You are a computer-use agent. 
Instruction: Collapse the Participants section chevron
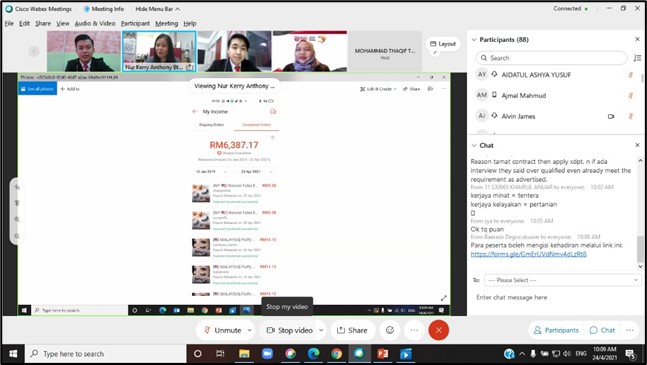tap(474, 40)
